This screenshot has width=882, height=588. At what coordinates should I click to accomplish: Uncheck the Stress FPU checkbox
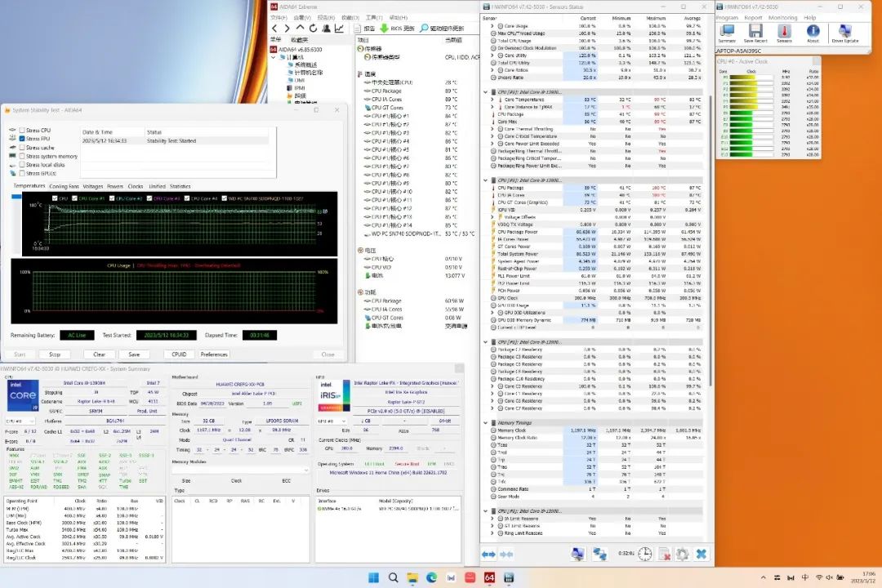point(22,138)
